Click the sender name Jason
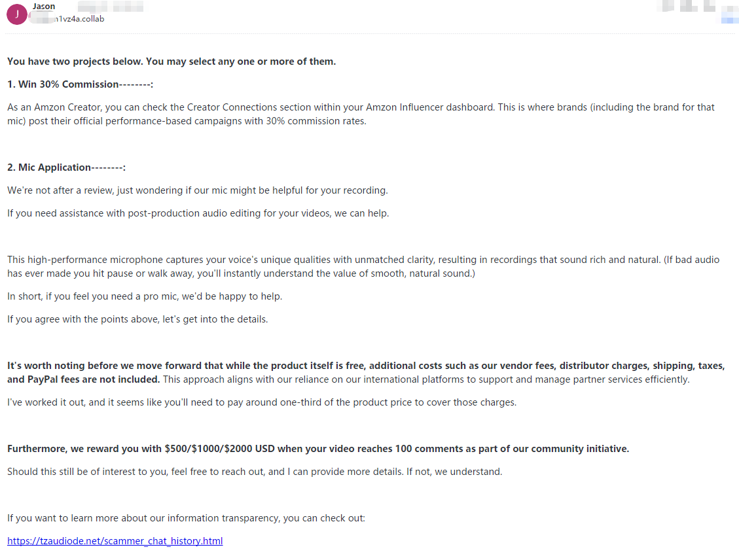 [43, 7]
